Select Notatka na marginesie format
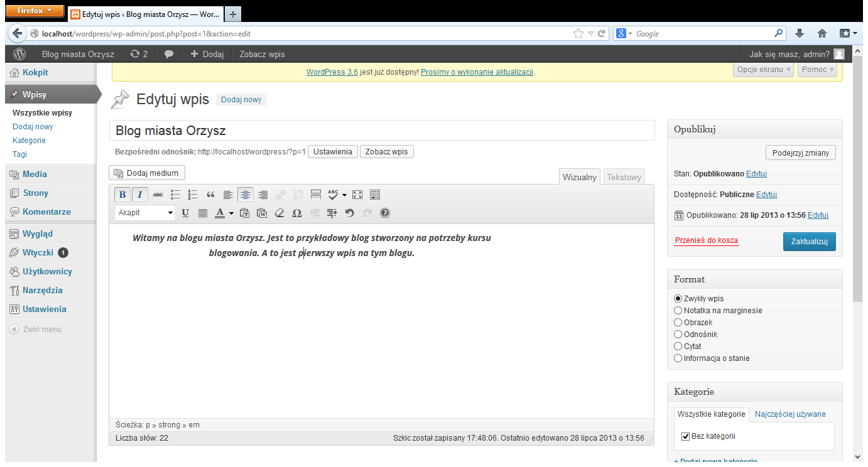 click(x=678, y=311)
